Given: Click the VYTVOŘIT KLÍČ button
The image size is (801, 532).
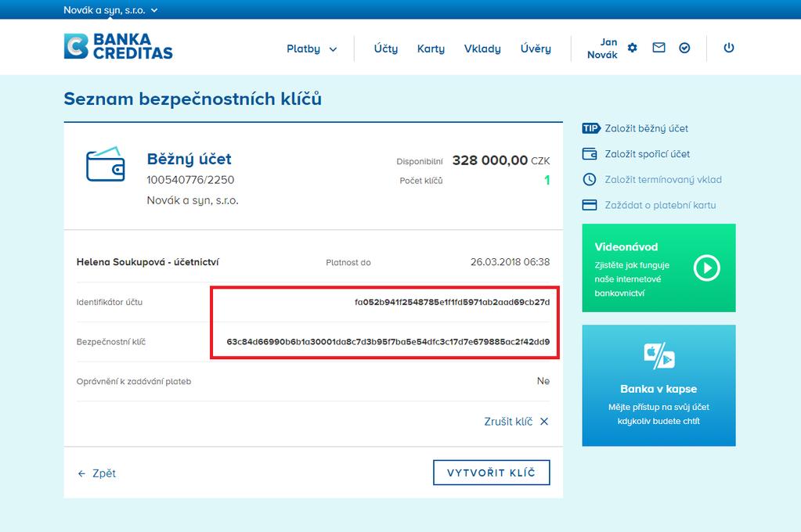Looking at the screenshot, I should click(x=492, y=473).
